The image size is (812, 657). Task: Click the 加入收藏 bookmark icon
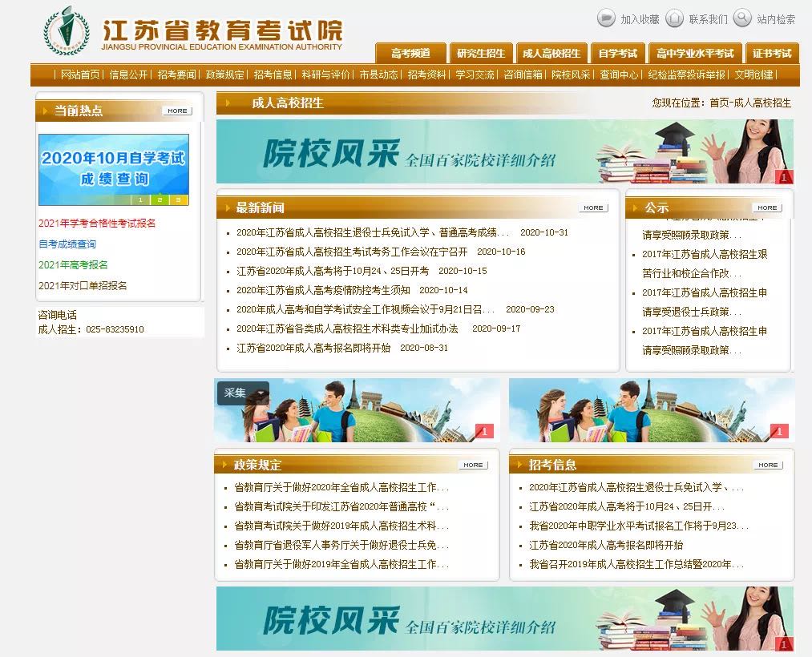point(606,18)
